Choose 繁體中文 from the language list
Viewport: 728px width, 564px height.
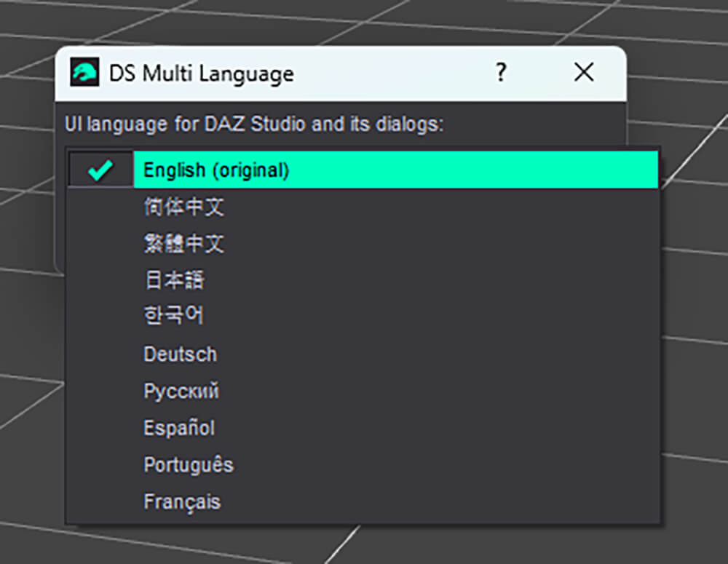click(x=363, y=243)
